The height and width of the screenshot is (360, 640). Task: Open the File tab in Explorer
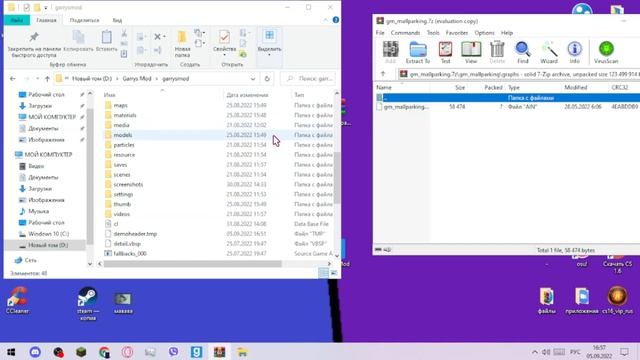coord(17,20)
